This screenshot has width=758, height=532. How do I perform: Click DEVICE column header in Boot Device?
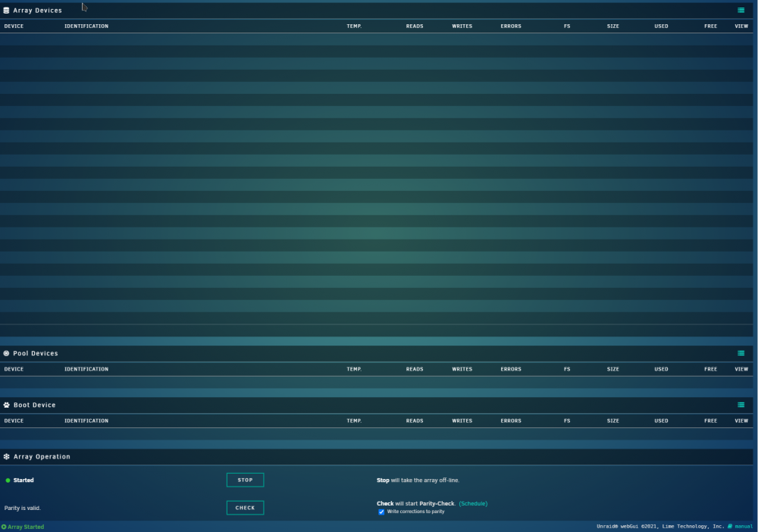tap(14, 421)
